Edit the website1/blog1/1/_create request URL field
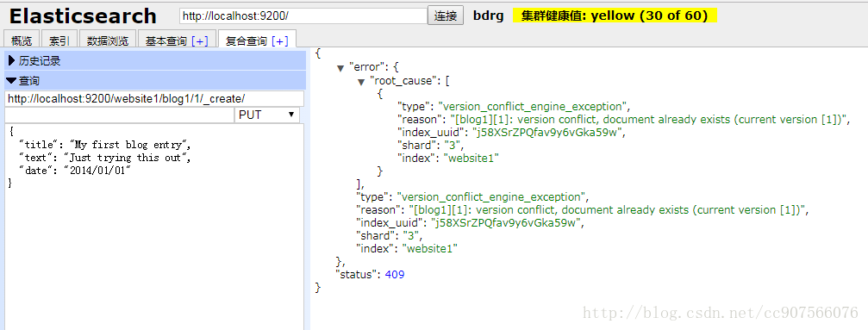The height and width of the screenshot is (330, 868). click(154, 98)
